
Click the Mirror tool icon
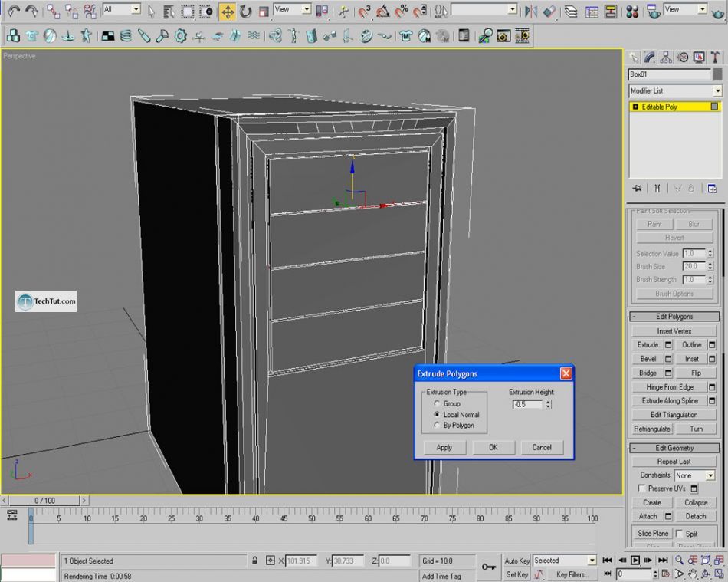[533, 11]
